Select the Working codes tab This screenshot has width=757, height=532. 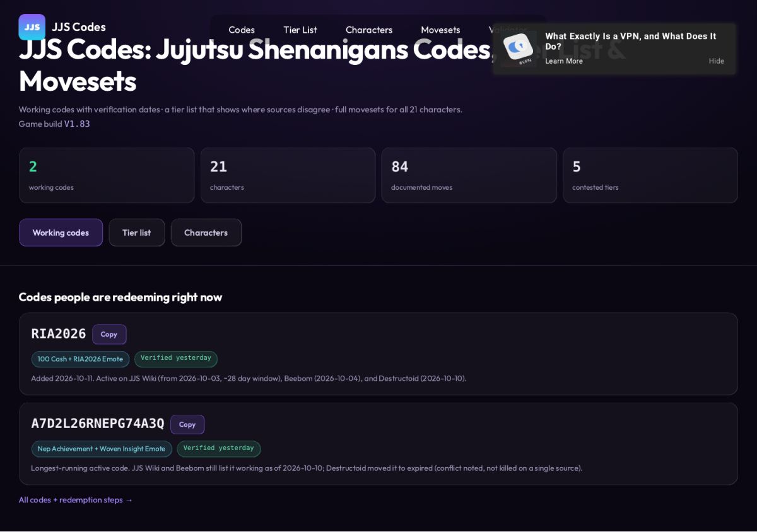[61, 233]
